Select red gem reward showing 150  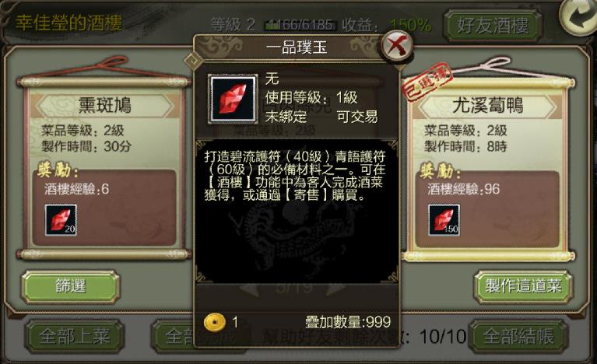point(444,220)
